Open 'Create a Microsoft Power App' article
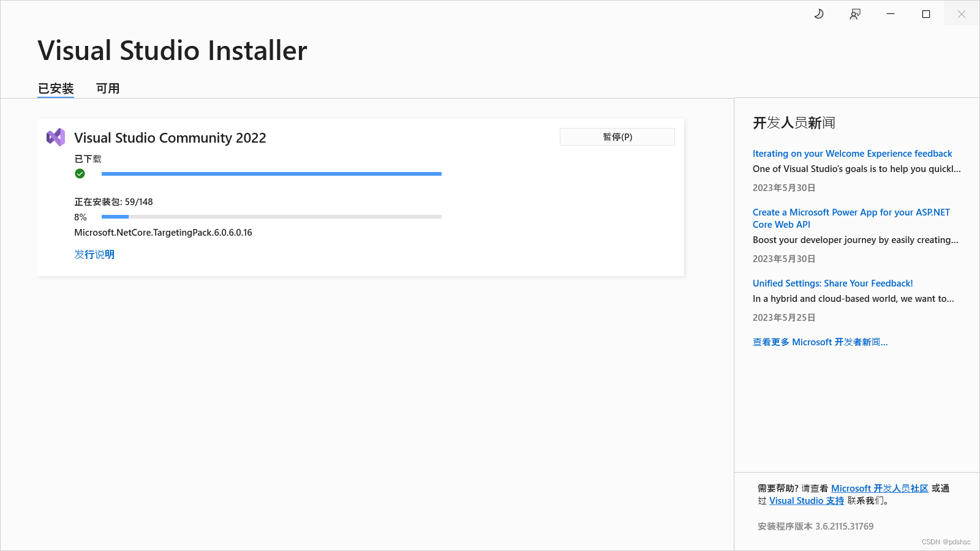This screenshot has height=551, width=980. pos(851,219)
